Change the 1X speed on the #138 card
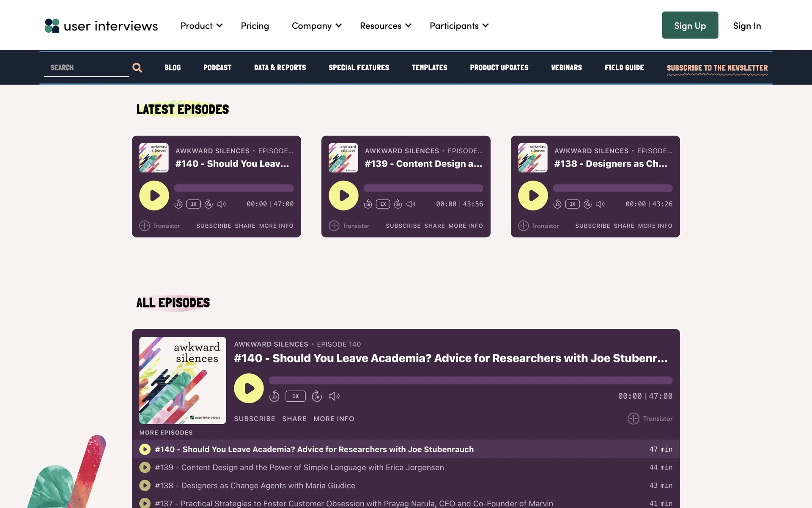Image resolution: width=812 pixels, height=508 pixels. click(x=573, y=204)
